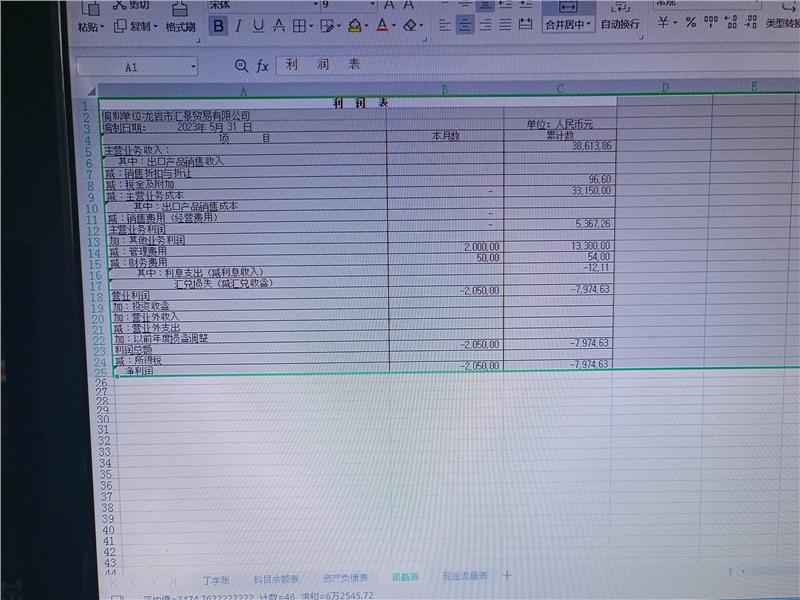Image resolution: width=800 pixels, height=600 pixels.
Task: Click the Paste (粘贴) button
Action: [90, 26]
